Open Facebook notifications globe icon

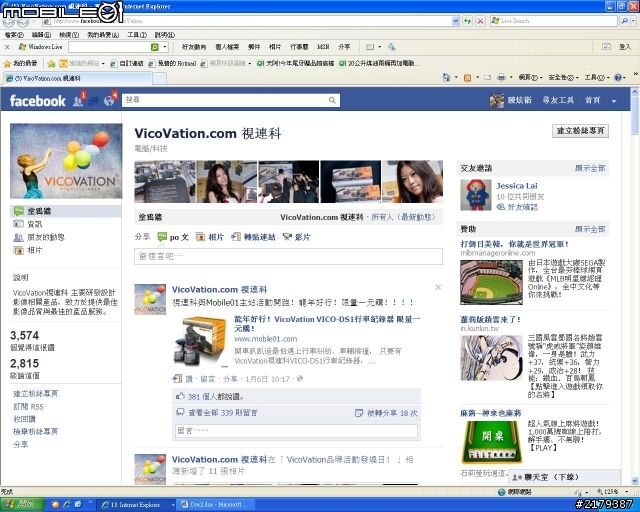pyautogui.click(x=109, y=100)
